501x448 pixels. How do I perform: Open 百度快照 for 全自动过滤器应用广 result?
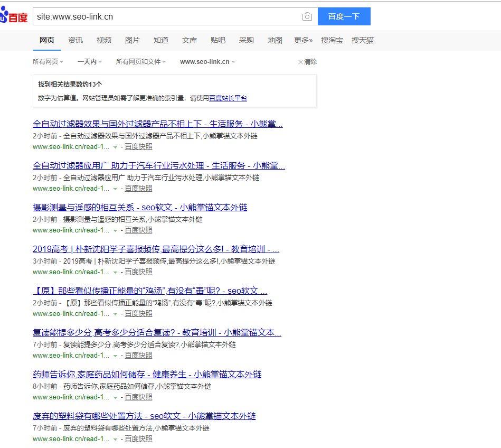[x=138, y=189]
